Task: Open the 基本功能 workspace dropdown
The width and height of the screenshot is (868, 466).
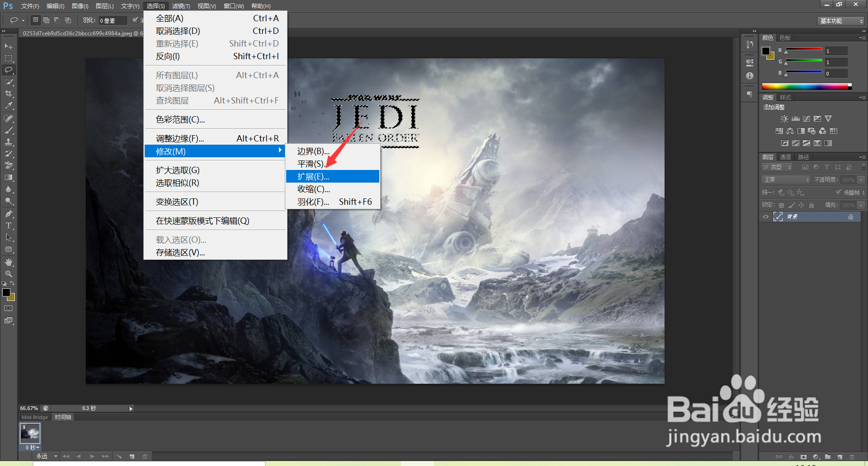Action: pos(840,21)
